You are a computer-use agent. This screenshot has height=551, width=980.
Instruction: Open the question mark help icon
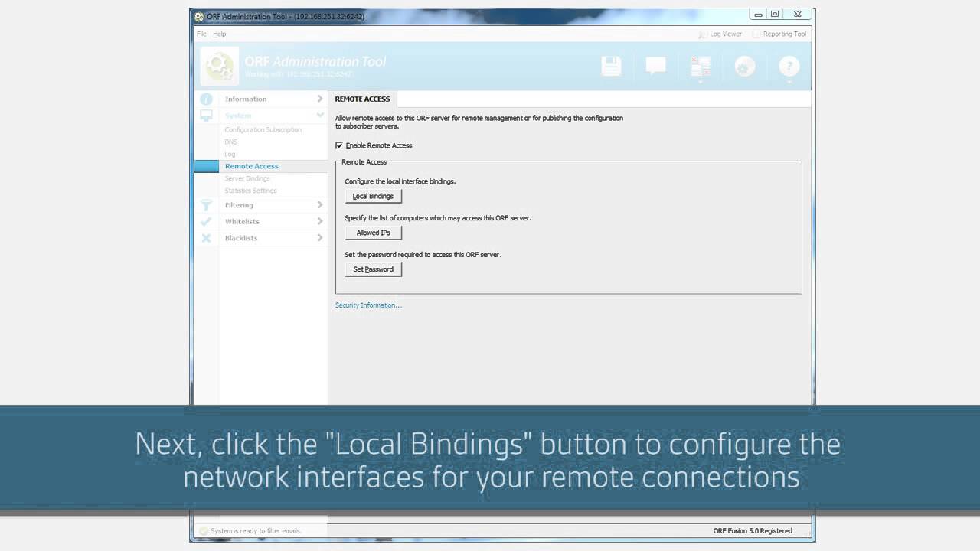789,67
